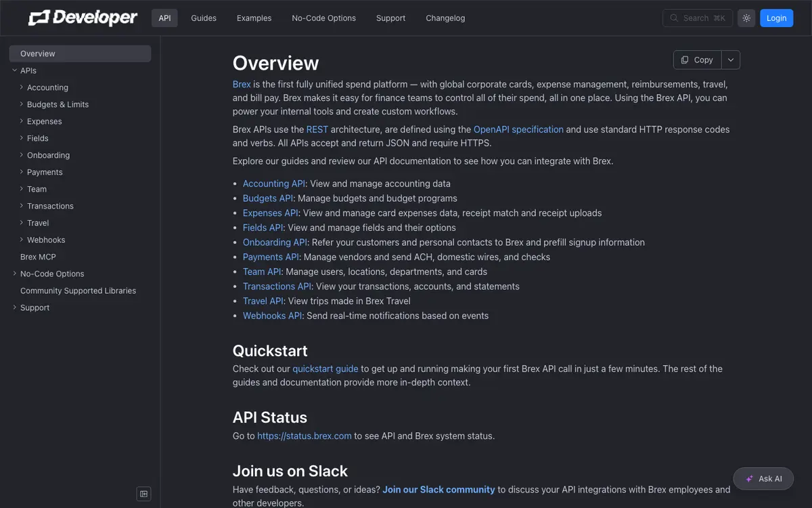Screen dimensions: 812x508
Task: Open Brex MCP in the sidebar
Action: click(x=80, y=257)
